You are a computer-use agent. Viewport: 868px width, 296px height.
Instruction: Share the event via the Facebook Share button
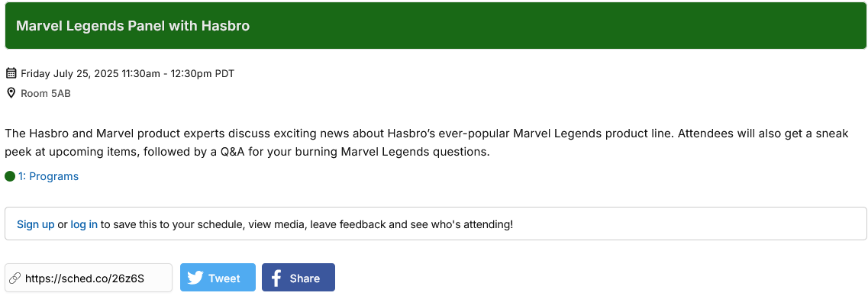tap(298, 277)
